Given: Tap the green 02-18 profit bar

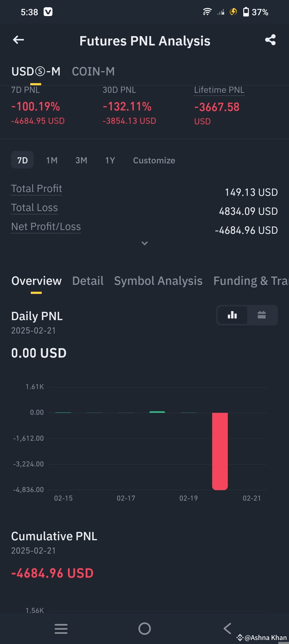Looking at the screenshot, I should click(157, 412).
